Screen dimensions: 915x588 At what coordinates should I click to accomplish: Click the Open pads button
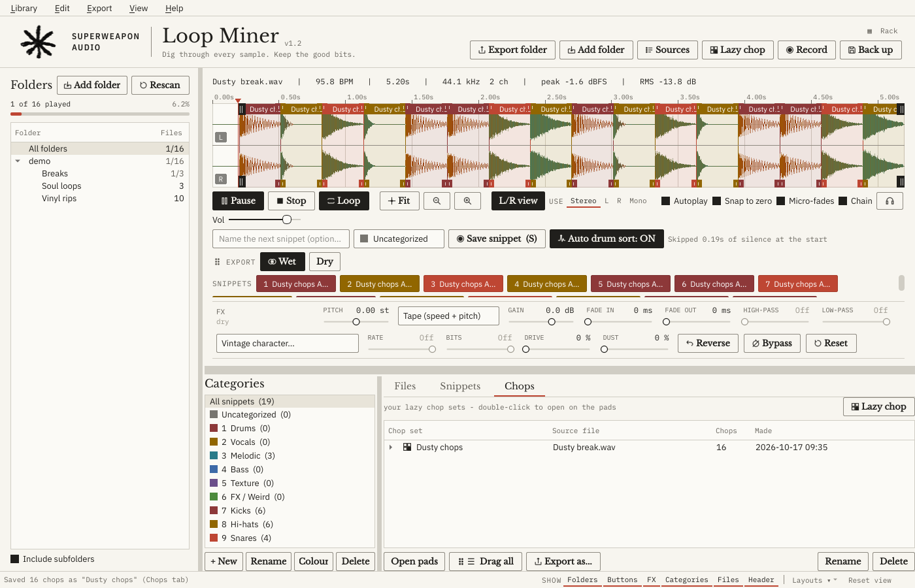(x=414, y=561)
